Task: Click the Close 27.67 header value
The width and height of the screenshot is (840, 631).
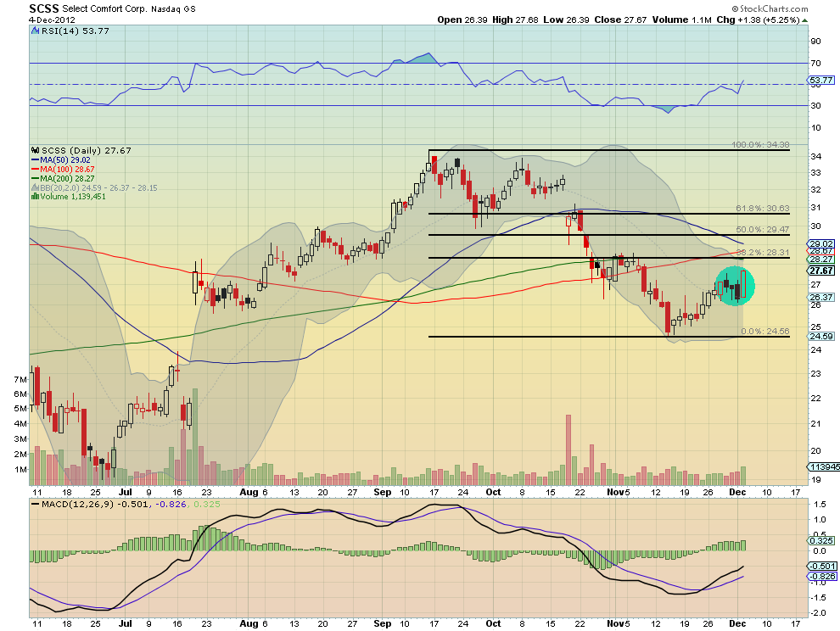Action: tap(620, 20)
